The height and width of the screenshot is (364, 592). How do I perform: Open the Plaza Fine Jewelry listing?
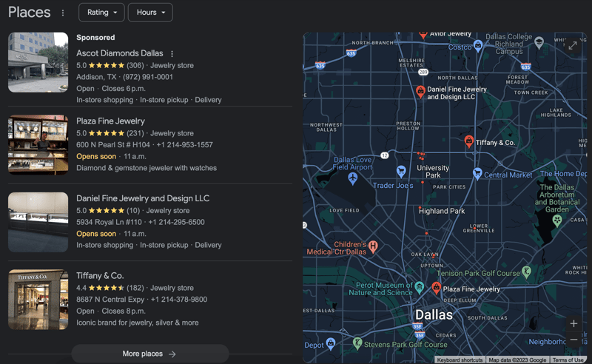tap(110, 121)
